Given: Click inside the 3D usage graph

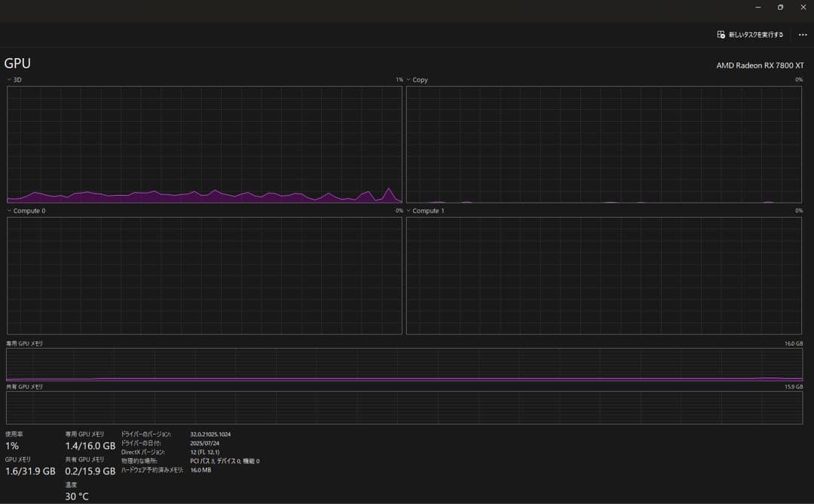Looking at the screenshot, I should [x=204, y=144].
